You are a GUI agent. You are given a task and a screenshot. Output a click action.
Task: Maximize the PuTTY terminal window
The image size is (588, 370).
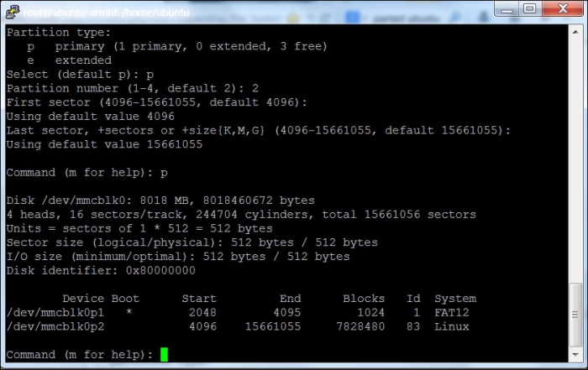coord(530,9)
